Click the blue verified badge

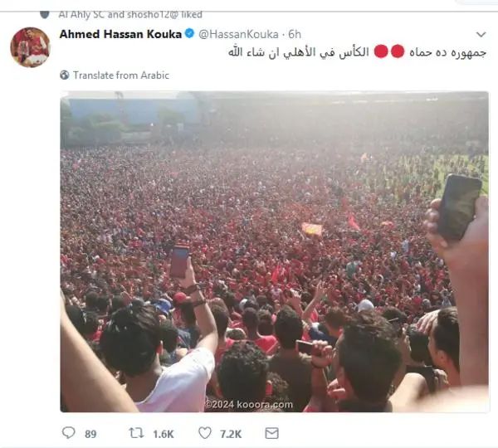(189, 33)
